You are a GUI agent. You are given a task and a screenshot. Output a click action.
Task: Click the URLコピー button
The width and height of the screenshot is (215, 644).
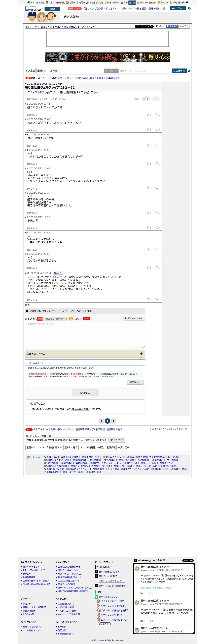pyautogui.click(x=117, y=440)
